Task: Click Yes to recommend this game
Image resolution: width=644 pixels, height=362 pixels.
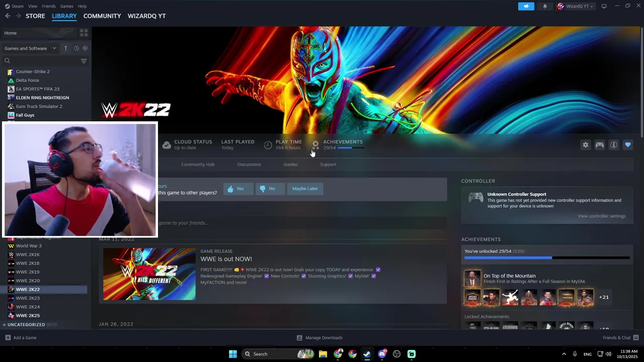Action: tap(238, 189)
